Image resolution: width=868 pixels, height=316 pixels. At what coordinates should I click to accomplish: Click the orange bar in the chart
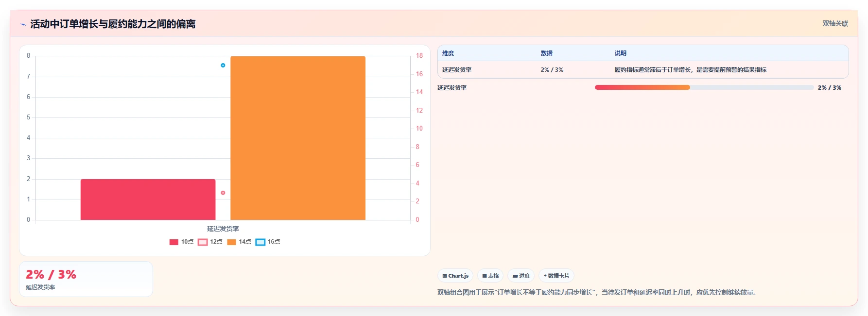tap(298, 138)
